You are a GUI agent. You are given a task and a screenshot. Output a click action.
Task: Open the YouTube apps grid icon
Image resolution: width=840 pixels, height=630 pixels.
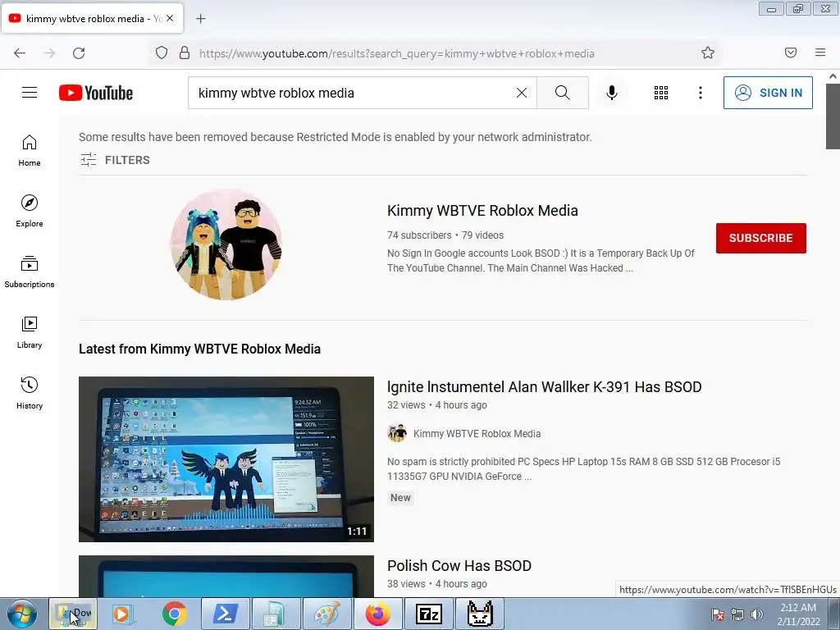tap(661, 93)
